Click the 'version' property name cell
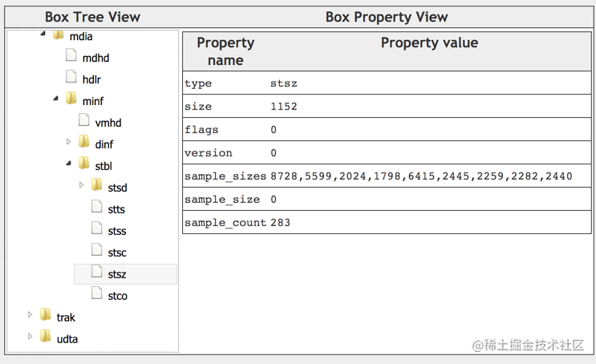Image resolution: width=596 pixels, height=364 pixels. pyautogui.click(x=209, y=153)
